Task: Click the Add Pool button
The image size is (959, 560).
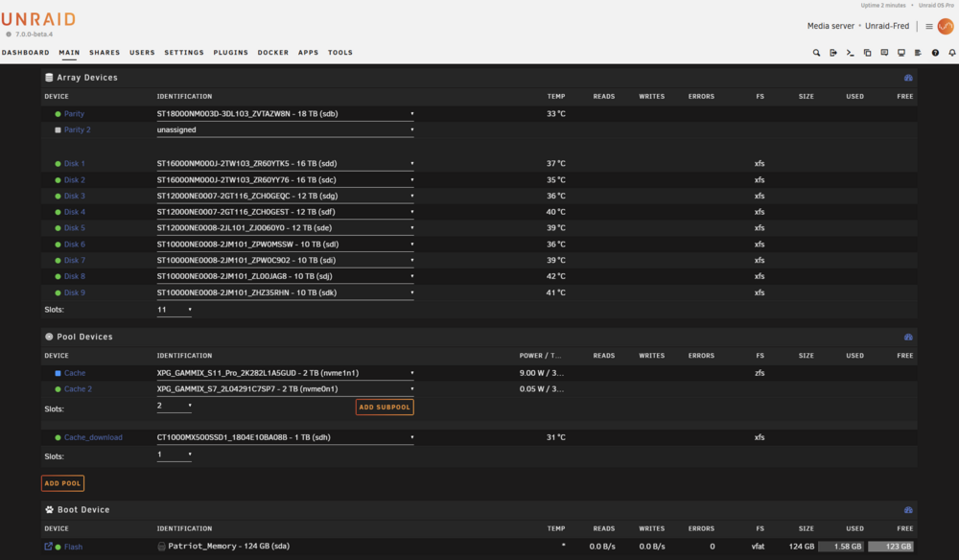Action: coord(63,483)
